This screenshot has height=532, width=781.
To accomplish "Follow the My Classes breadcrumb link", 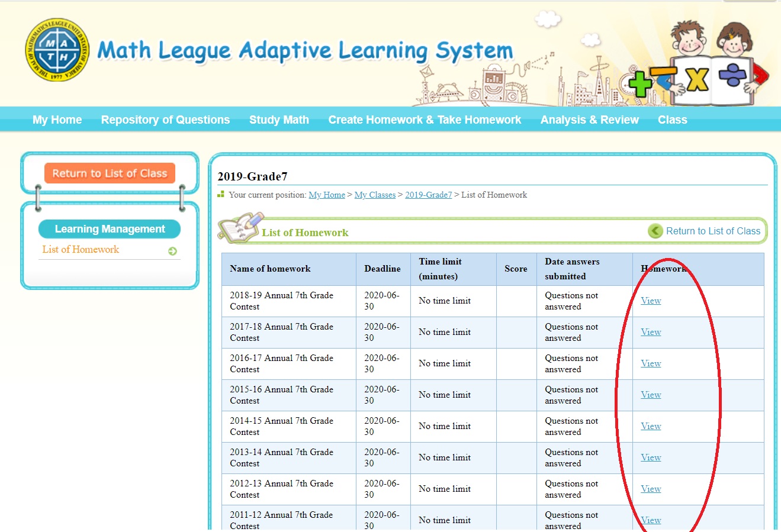I will tap(375, 195).
